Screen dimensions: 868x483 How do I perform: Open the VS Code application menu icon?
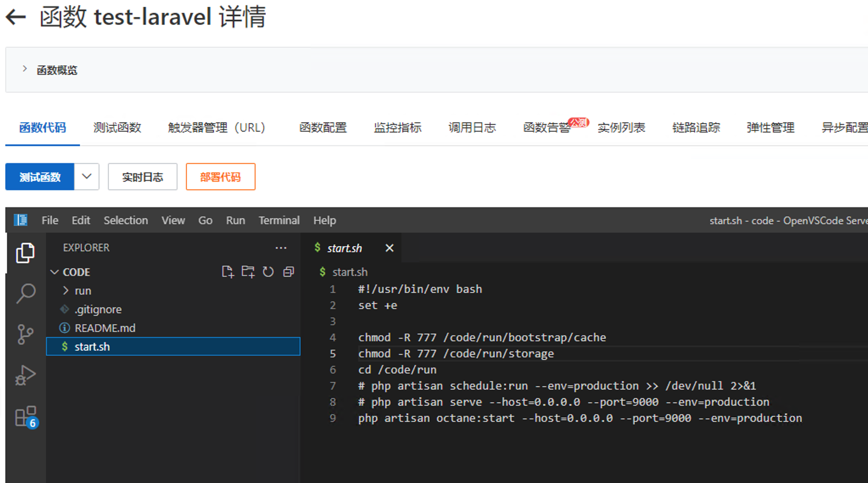[20, 220]
